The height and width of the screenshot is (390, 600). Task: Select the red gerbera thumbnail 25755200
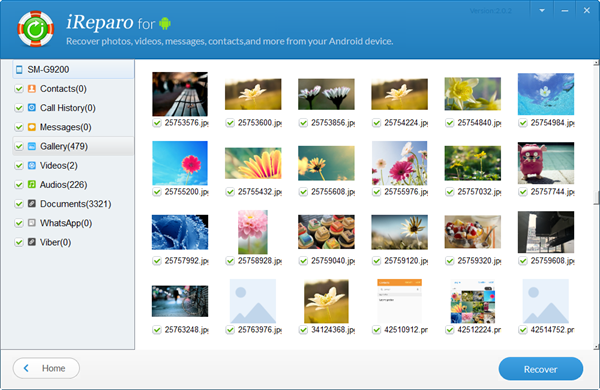(180, 163)
